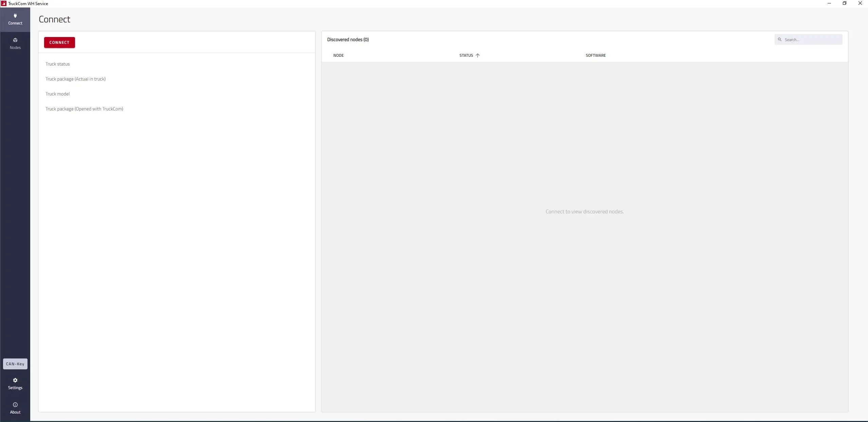The height and width of the screenshot is (422, 868).
Task: Click the search icon in Discovered nodes
Action: 780,39
